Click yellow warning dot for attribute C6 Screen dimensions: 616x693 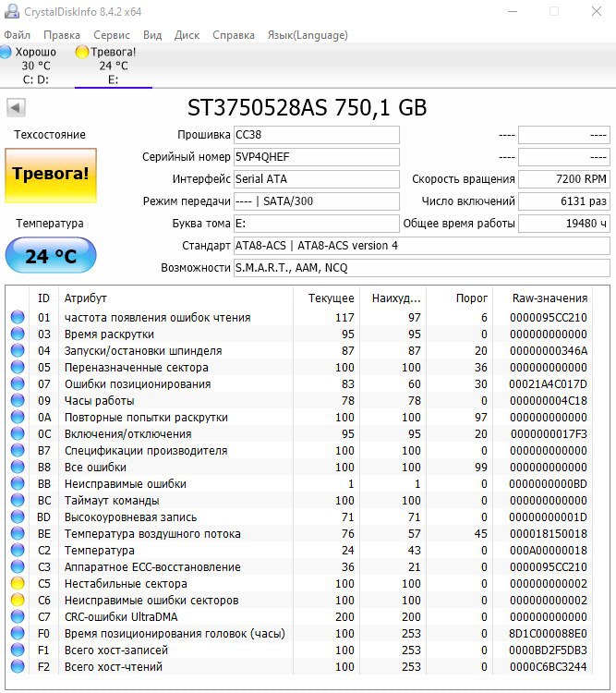coord(18,601)
